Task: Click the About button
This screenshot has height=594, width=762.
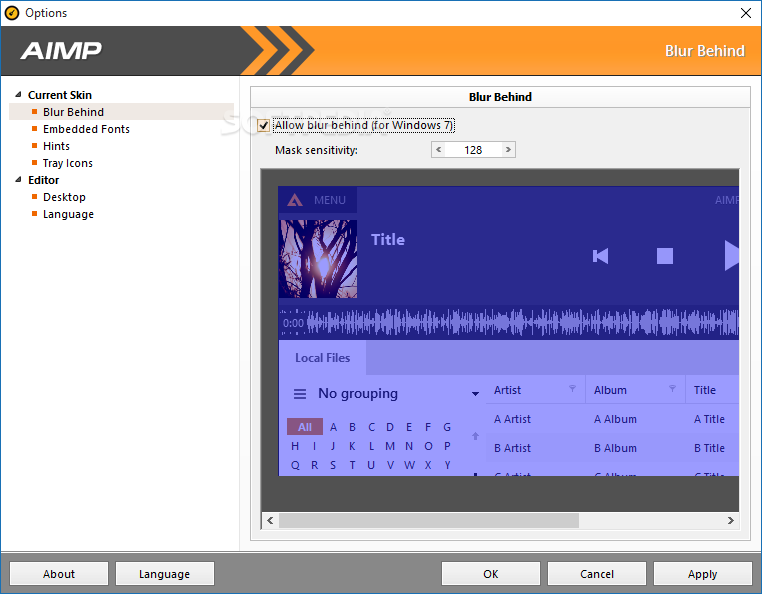Action: pos(59,574)
